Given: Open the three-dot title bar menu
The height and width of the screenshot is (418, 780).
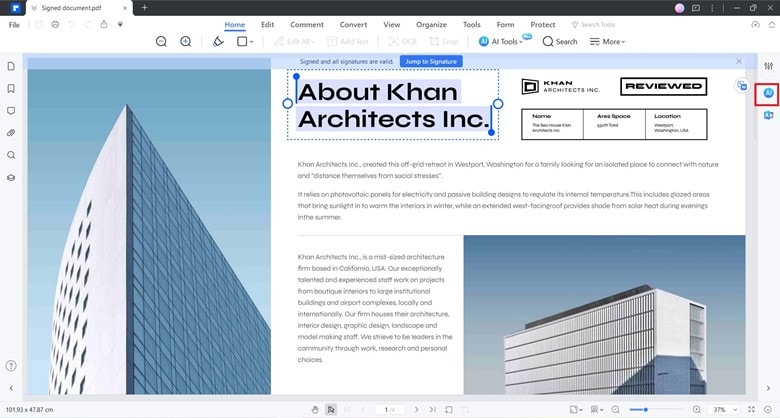Looking at the screenshot, I should pos(712,8).
